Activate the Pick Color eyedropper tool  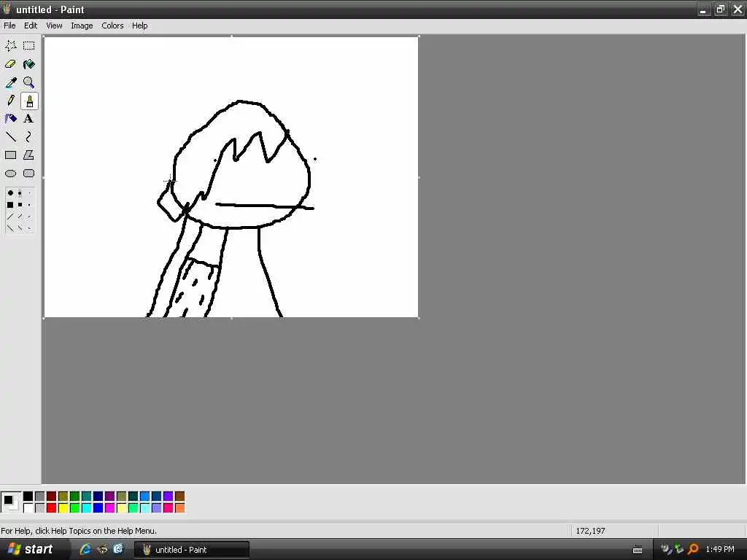point(10,82)
